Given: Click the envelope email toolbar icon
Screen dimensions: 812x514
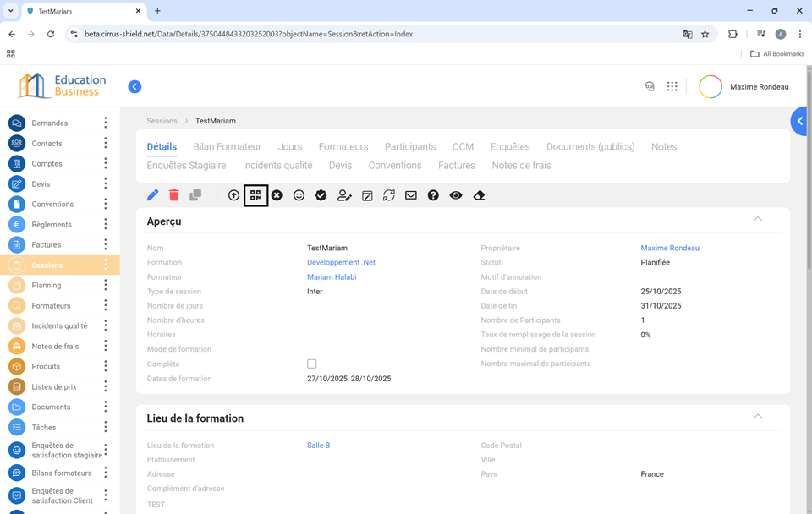Looking at the screenshot, I should click(x=411, y=195).
